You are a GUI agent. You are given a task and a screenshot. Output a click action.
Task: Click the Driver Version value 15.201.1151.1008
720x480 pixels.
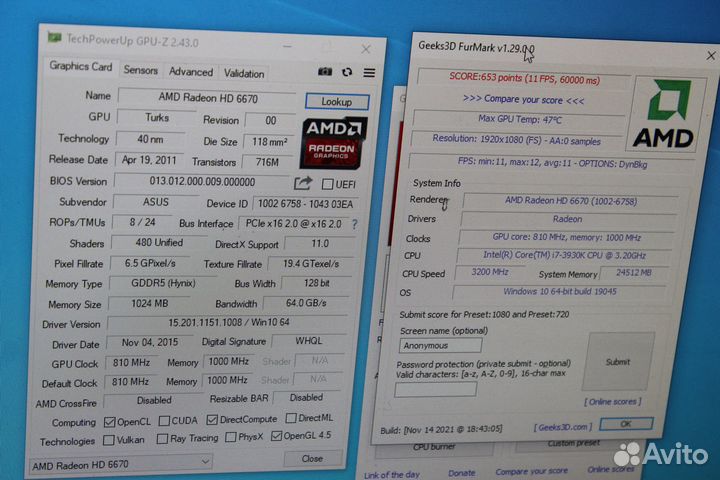[x=228, y=322]
